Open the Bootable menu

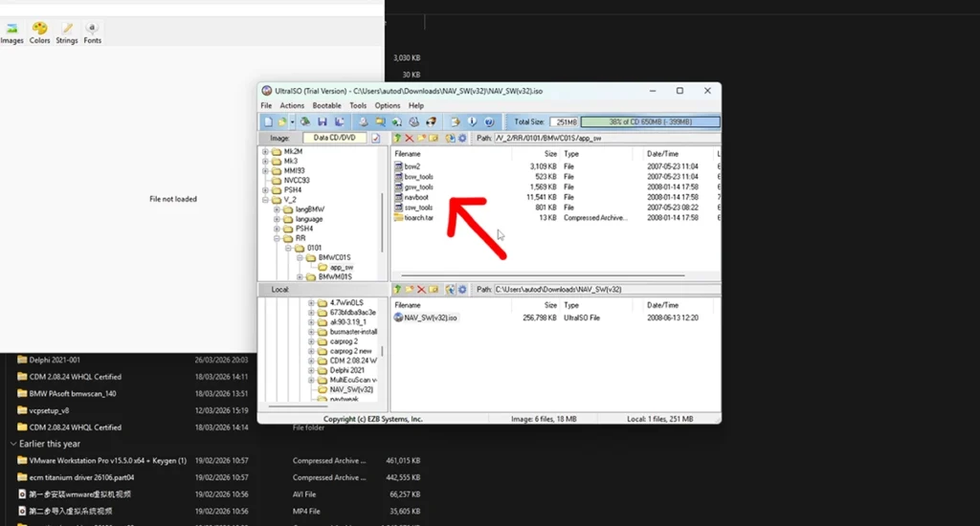tap(327, 105)
